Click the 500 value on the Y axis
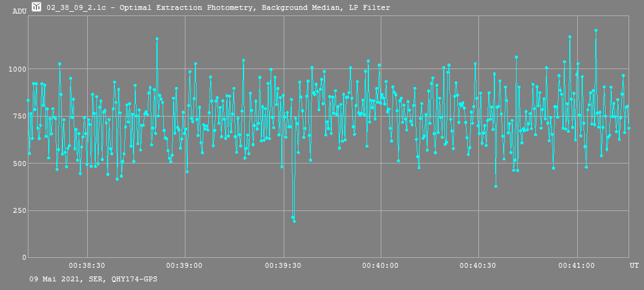The width and height of the screenshot is (644, 290). click(x=19, y=164)
